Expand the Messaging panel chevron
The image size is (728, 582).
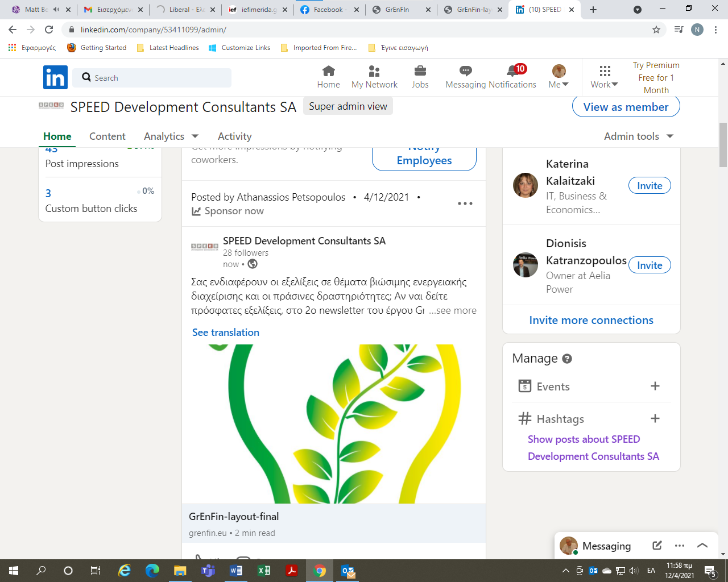[x=702, y=546]
